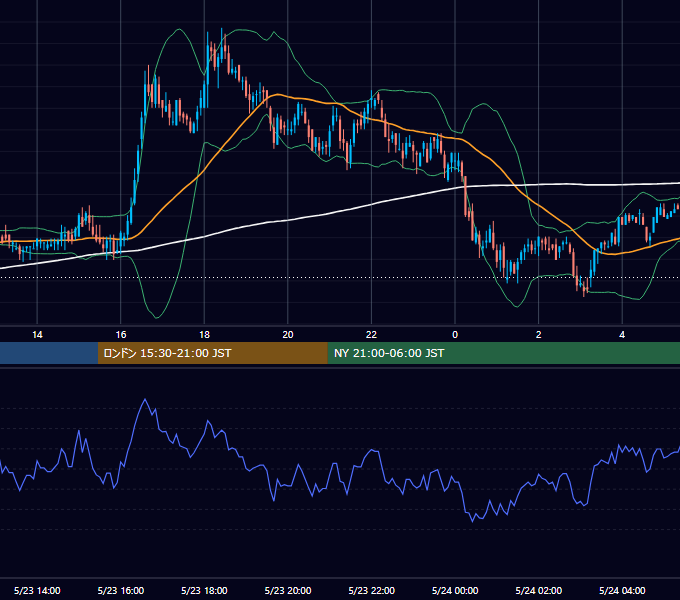This screenshot has width=680, height=600.
Task: Click the time axis label 4
Action: tap(622, 335)
